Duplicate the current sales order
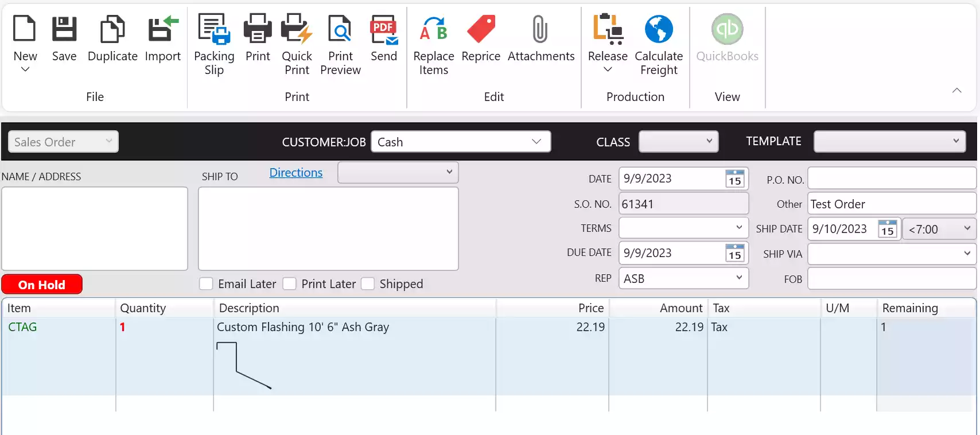 [112, 30]
